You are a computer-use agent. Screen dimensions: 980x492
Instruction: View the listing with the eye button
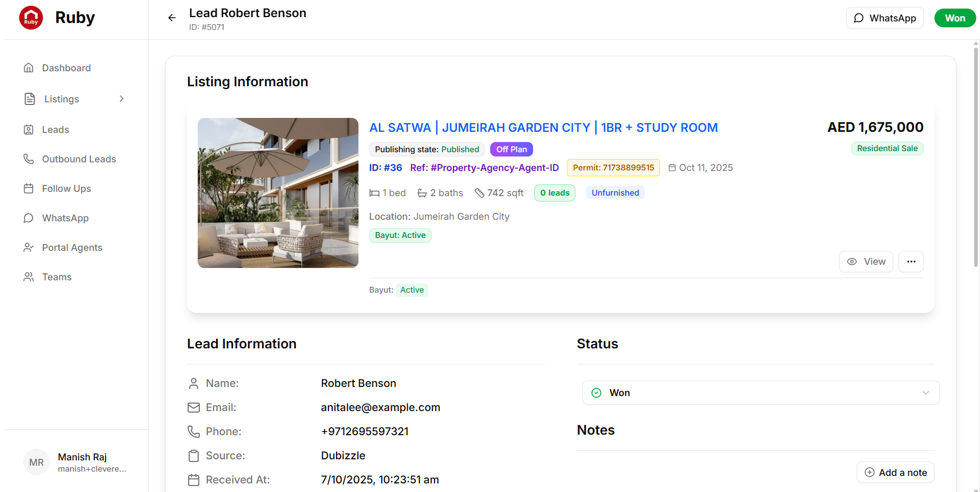pos(866,262)
